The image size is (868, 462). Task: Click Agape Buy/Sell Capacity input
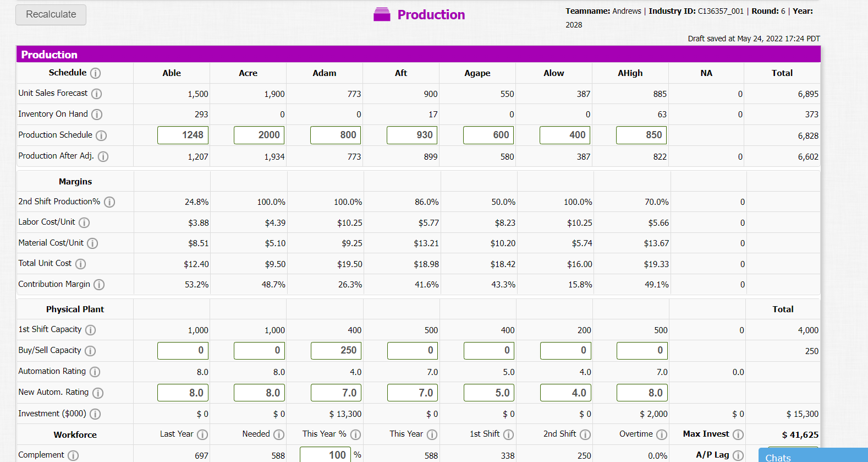489,351
